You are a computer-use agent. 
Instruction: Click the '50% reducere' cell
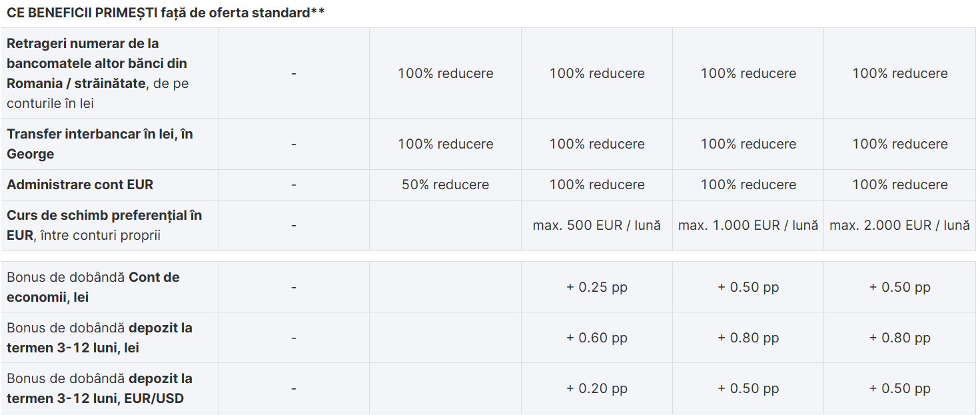click(445, 185)
